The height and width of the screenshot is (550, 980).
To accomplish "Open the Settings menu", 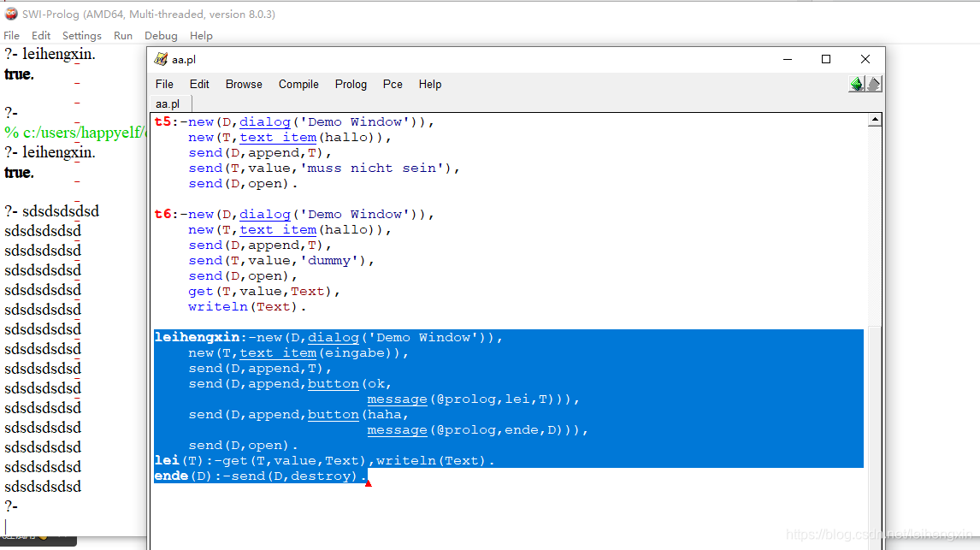I will tap(81, 35).
